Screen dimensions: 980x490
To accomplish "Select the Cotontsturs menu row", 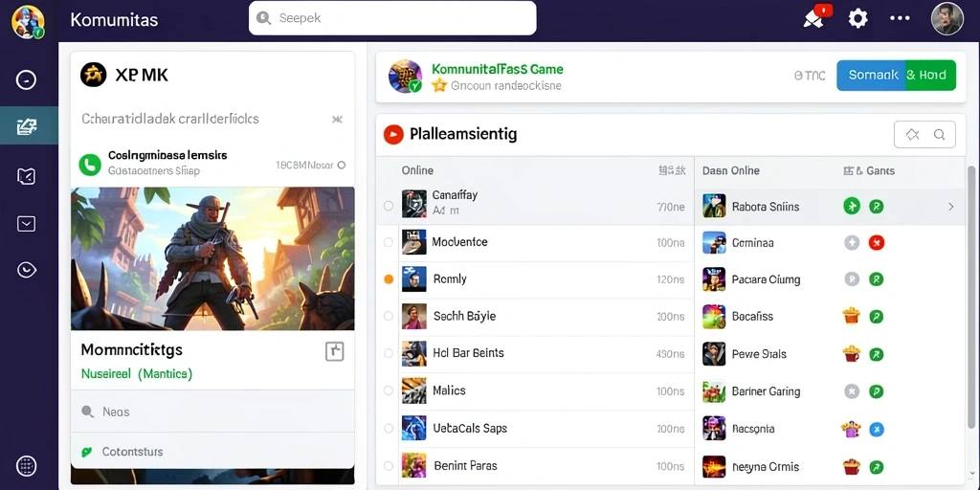I will (x=212, y=452).
